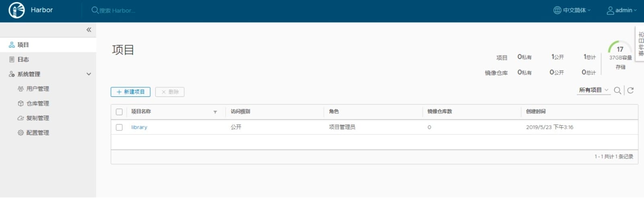The image size is (644, 198).
Task: Click the search magnifier icon above table
Action: click(x=617, y=90)
